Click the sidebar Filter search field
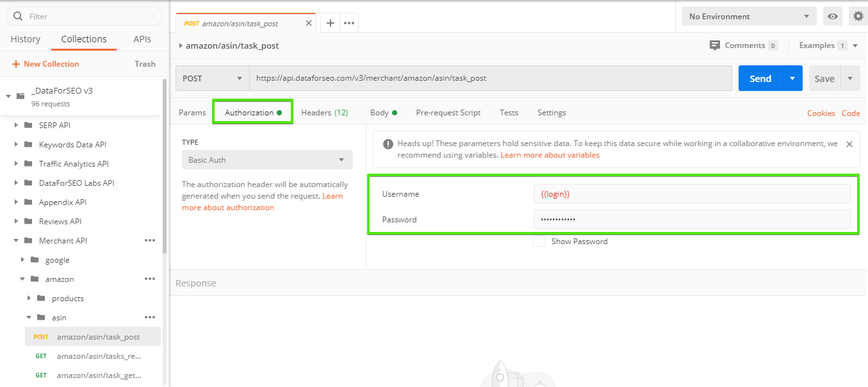This screenshot has width=868, height=387. (84, 16)
